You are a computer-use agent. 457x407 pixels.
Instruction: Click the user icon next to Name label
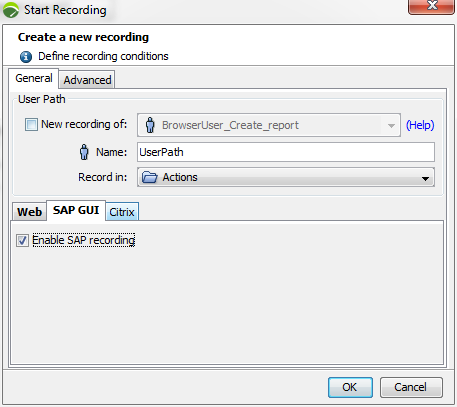[84, 152]
